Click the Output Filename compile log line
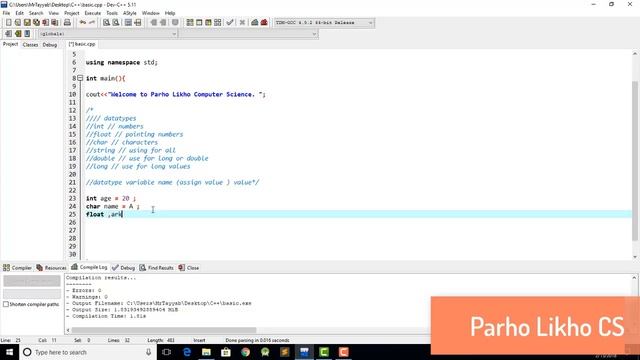This screenshot has width=640, height=360. point(159,303)
